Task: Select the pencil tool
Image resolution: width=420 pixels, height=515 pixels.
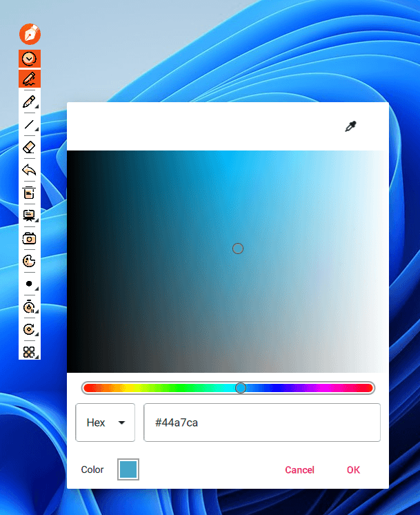Action: point(30,101)
